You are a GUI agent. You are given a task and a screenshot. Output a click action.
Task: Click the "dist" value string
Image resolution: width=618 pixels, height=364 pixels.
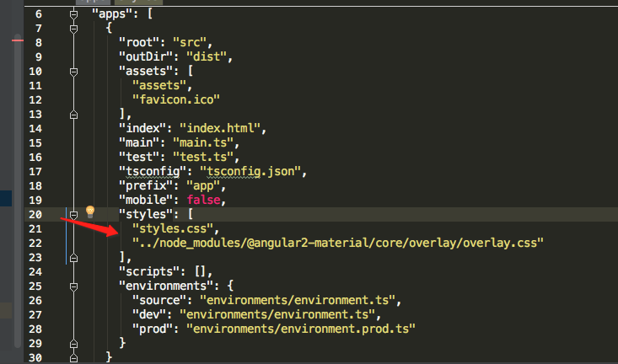(x=207, y=56)
